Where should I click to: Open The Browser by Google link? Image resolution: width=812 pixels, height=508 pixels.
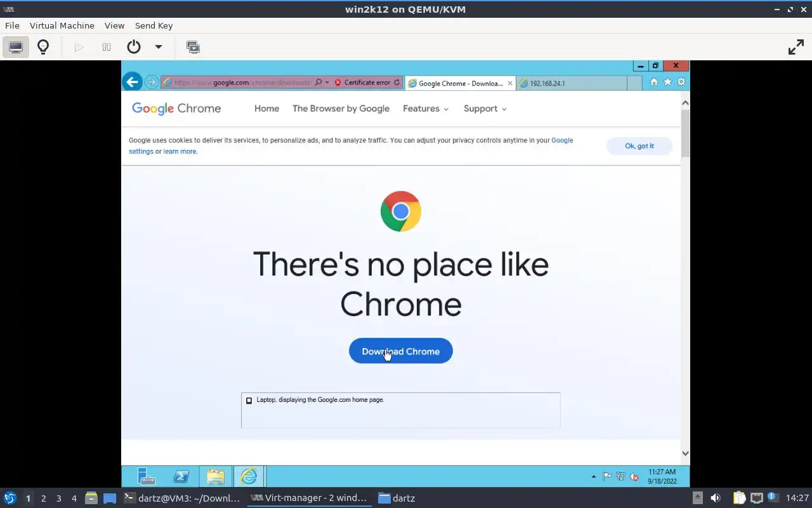click(x=341, y=109)
